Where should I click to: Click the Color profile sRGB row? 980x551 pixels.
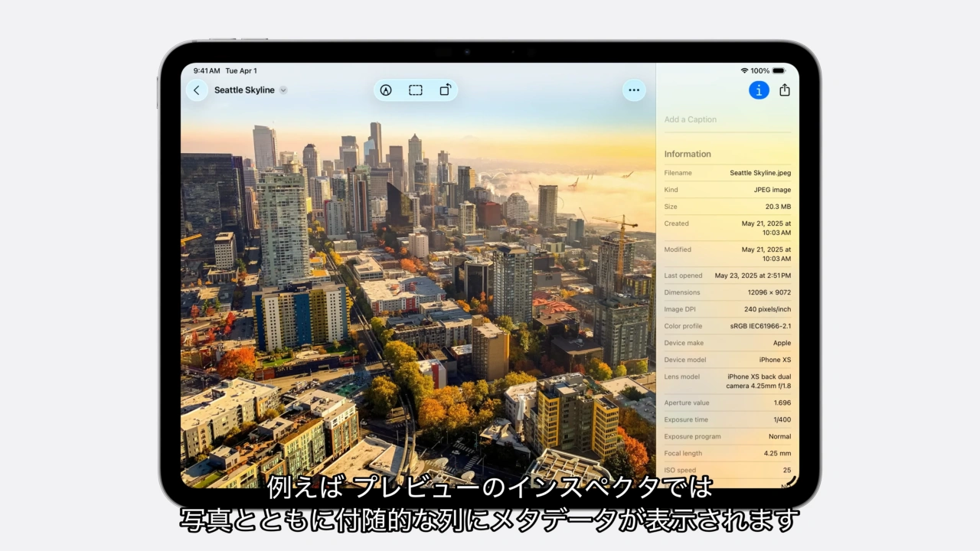pyautogui.click(x=727, y=326)
